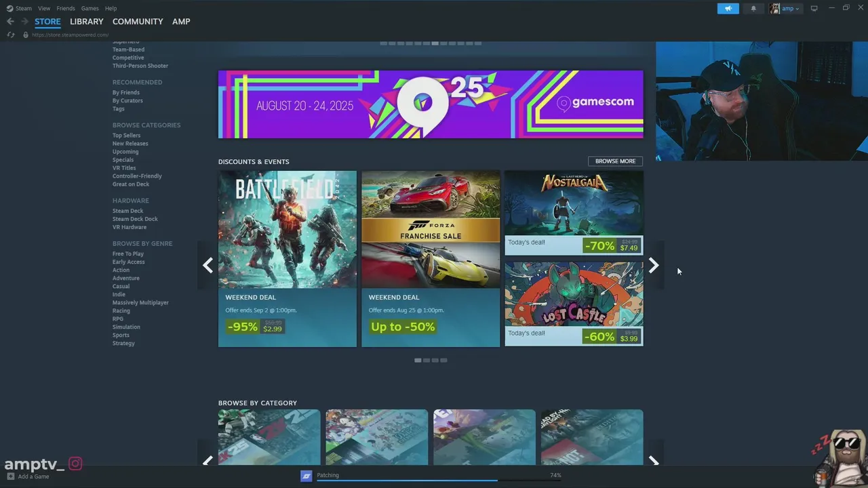Screen dimensions: 868x488
Task: Open Controller-Friendly category
Action: tap(137, 176)
